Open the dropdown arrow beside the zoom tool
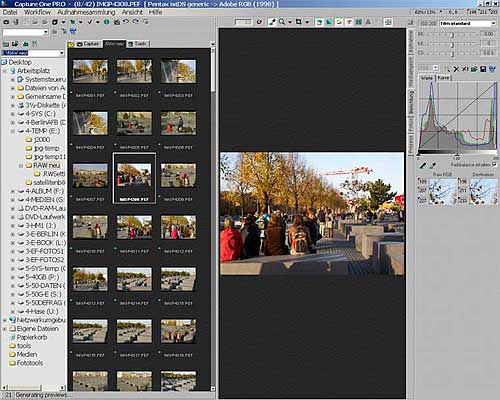Image resolution: width=500 pixels, height=400 pixels. [x=290, y=22]
